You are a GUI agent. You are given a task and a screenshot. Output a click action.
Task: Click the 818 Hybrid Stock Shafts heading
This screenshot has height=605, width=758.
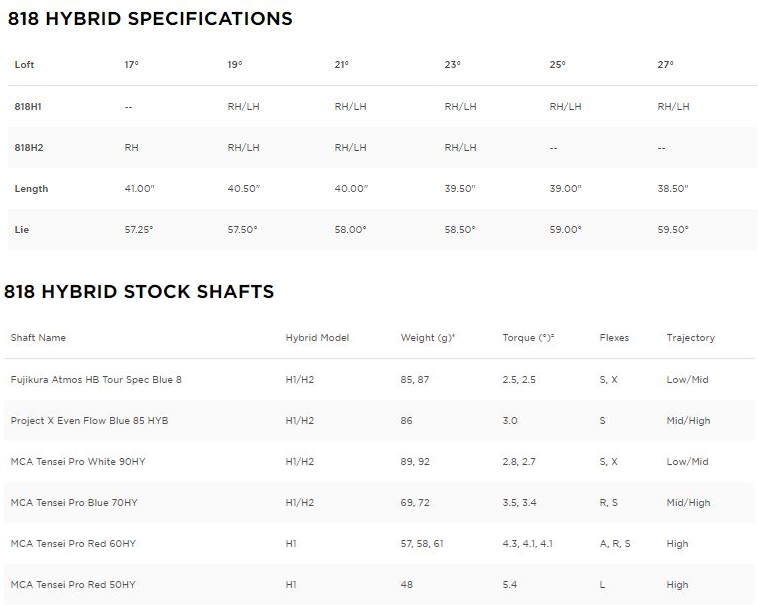coord(139,291)
